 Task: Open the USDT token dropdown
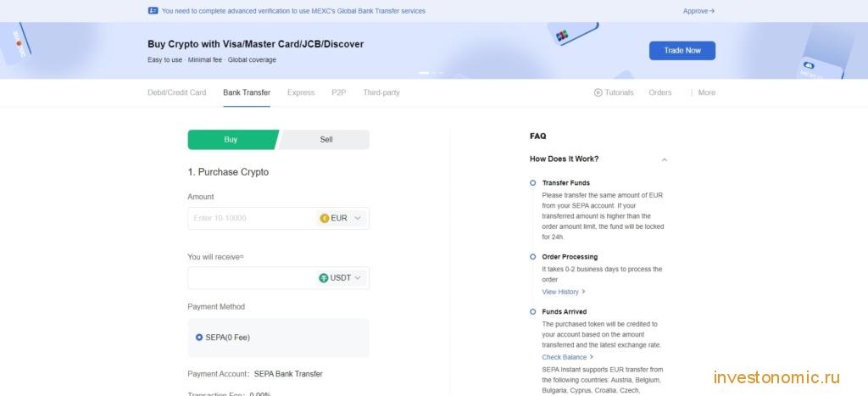click(x=341, y=278)
